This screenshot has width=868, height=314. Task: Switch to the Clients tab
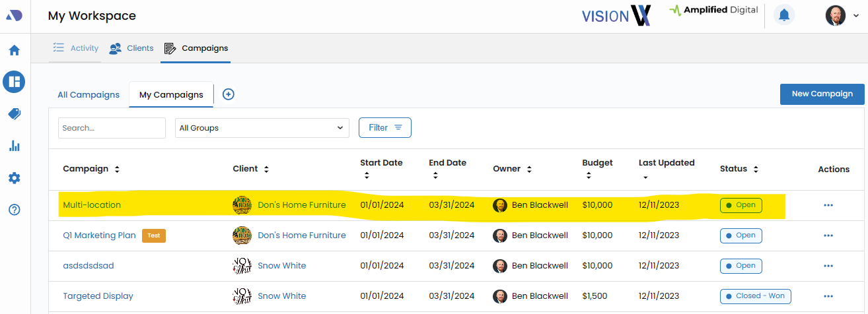click(x=131, y=48)
